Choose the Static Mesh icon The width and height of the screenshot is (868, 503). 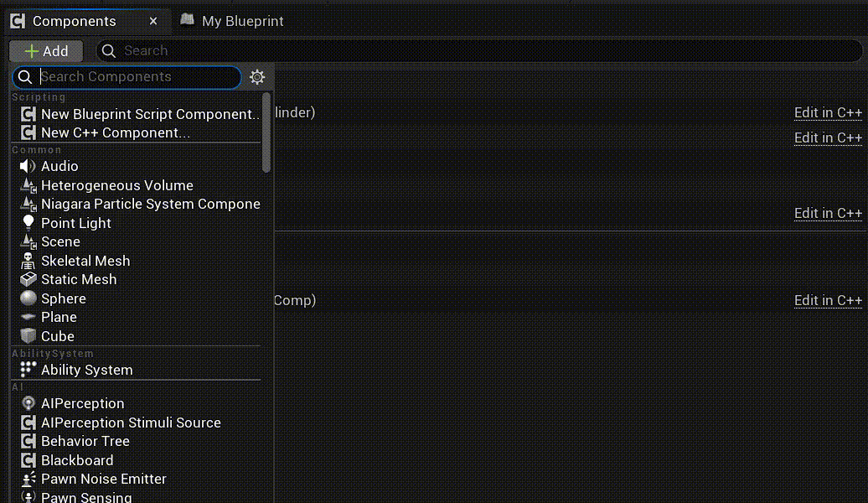28,279
